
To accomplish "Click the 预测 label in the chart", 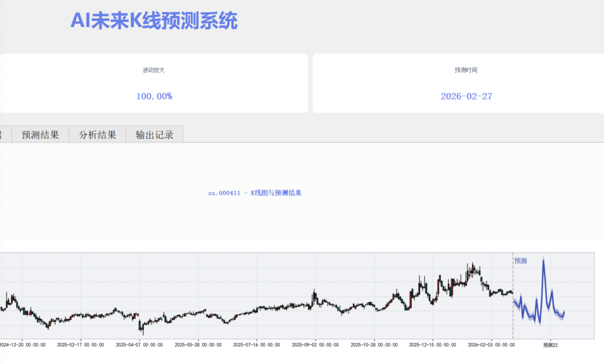I will tap(520, 261).
